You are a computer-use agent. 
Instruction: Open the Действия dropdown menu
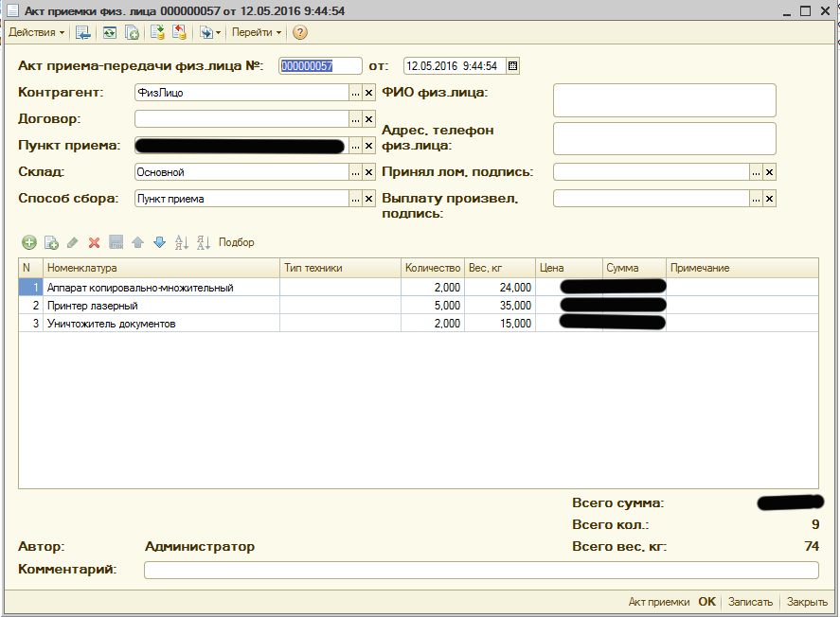[36, 32]
